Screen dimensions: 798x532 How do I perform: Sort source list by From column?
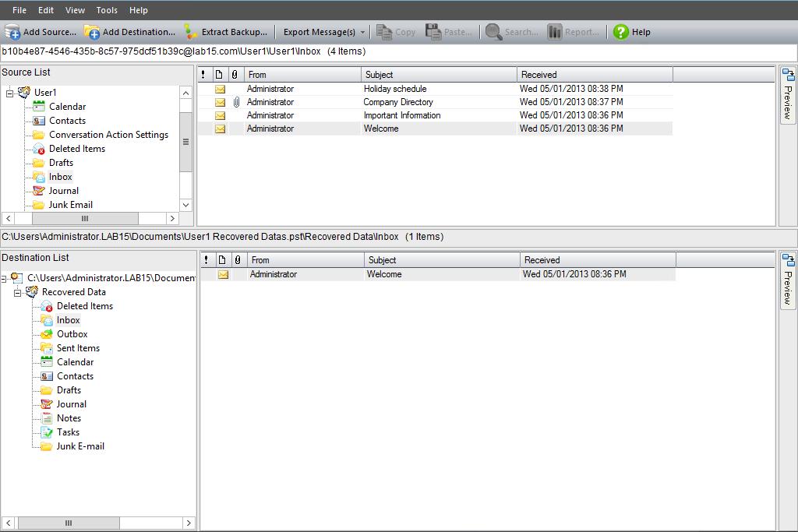pyautogui.click(x=303, y=75)
